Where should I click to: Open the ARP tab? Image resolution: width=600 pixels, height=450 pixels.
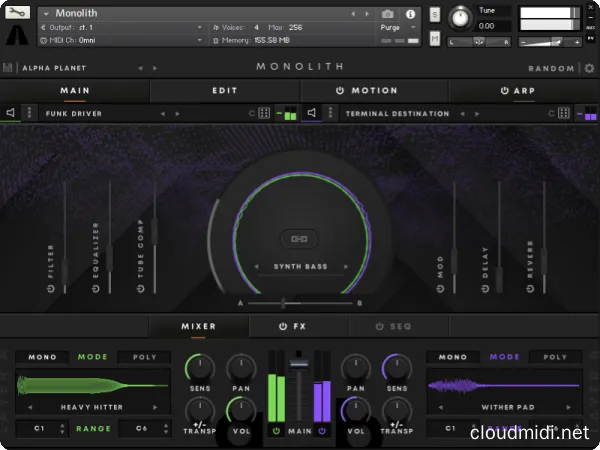[x=524, y=91]
